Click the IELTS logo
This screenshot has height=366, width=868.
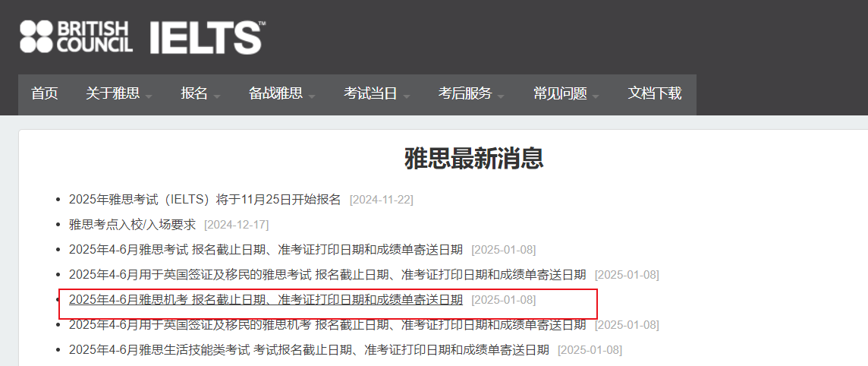(x=208, y=37)
